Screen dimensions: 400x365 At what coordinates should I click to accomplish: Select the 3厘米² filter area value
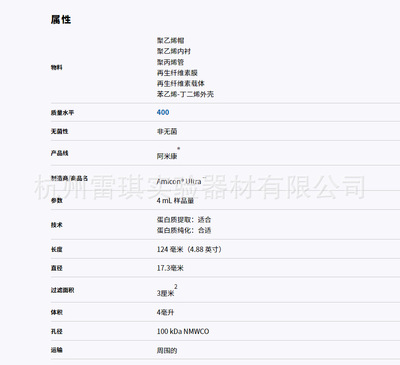167,291
